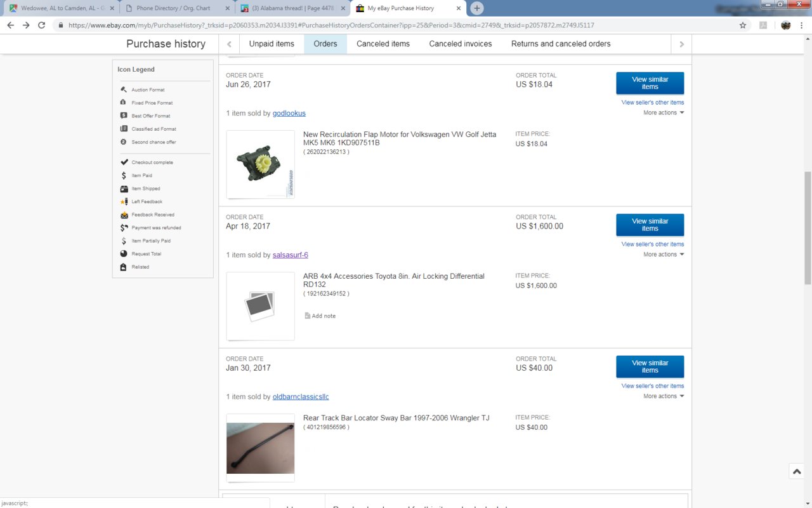The image size is (812, 508).
Task: Select the Orders tab
Action: 325,44
